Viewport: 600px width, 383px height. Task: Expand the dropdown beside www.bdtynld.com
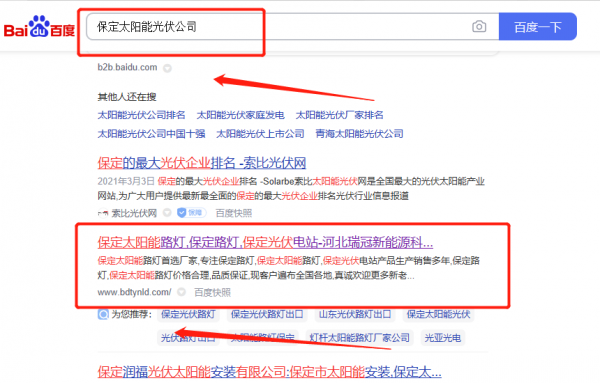[181, 292]
